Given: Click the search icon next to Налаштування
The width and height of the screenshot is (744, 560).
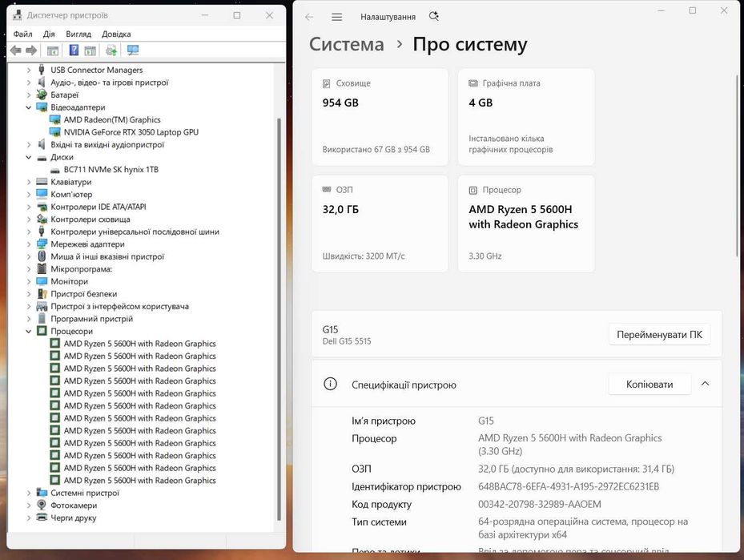Looking at the screenshot, I should tap(434, 17).
